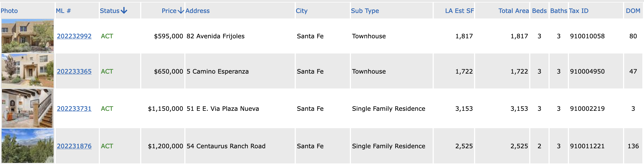Sort by the City column header
Viewport: 644px width, 167px height.
click(x=302, y=11)
